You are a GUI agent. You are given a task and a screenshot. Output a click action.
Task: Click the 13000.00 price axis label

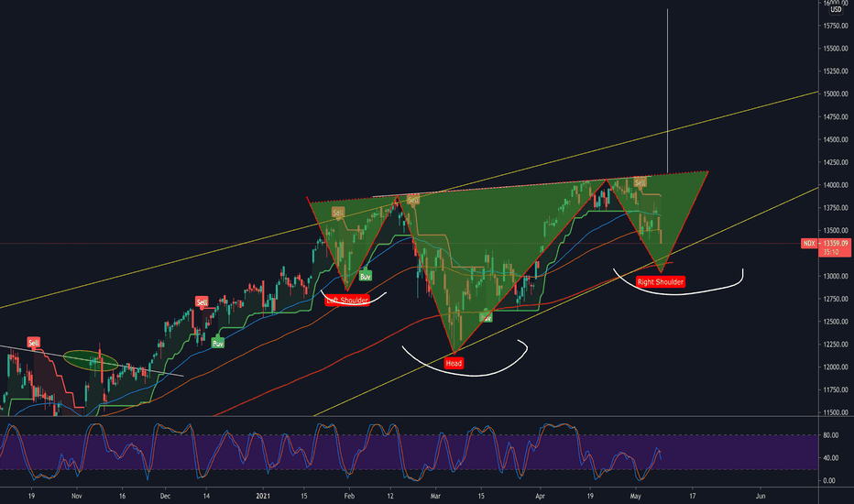tap(836, 276)
